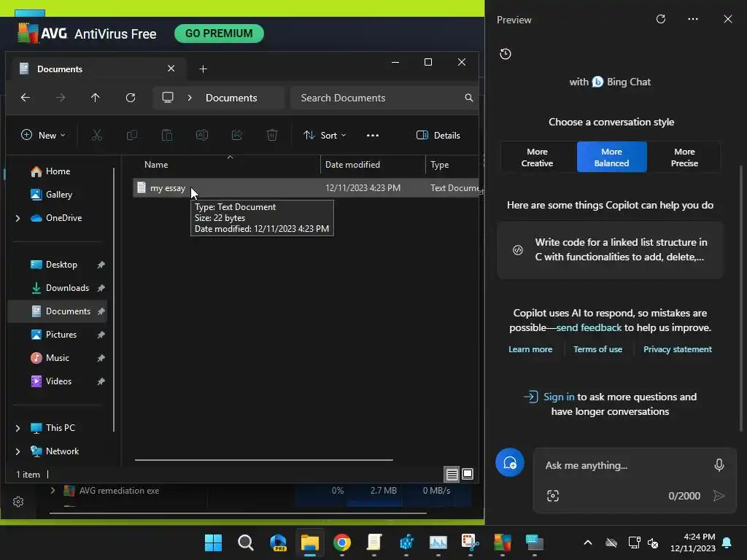The image size is (747, 560).
Task: Open the Privacy statement link
Action: (678, 349)
